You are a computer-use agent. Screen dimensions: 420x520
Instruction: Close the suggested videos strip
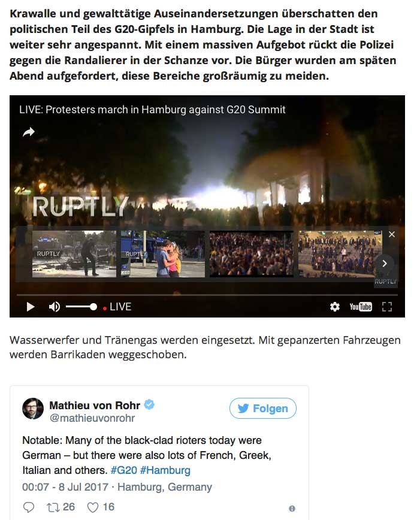click(x=392, y=234)
